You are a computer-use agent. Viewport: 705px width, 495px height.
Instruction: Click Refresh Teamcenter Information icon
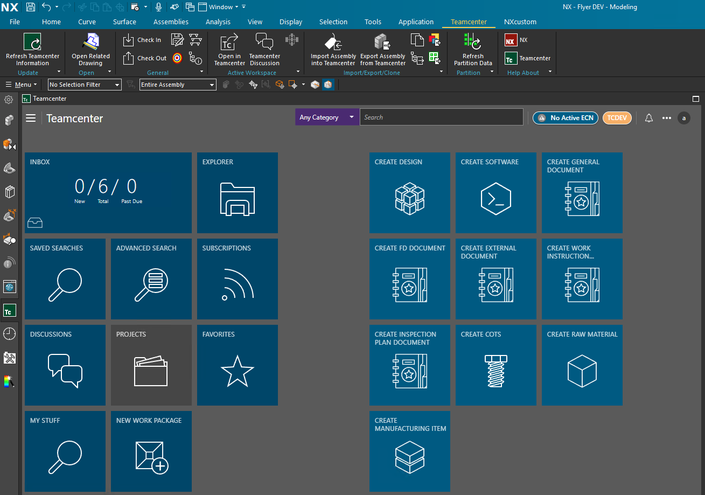32,42
